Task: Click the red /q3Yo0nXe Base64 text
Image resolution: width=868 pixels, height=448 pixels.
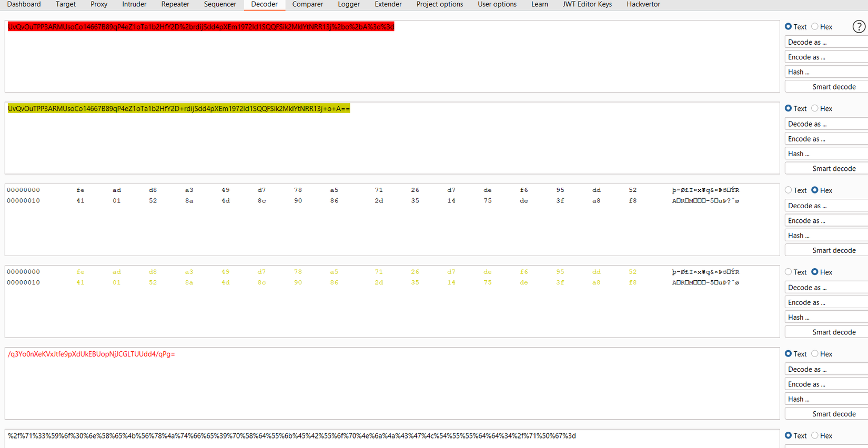Action: pos(92,354)
